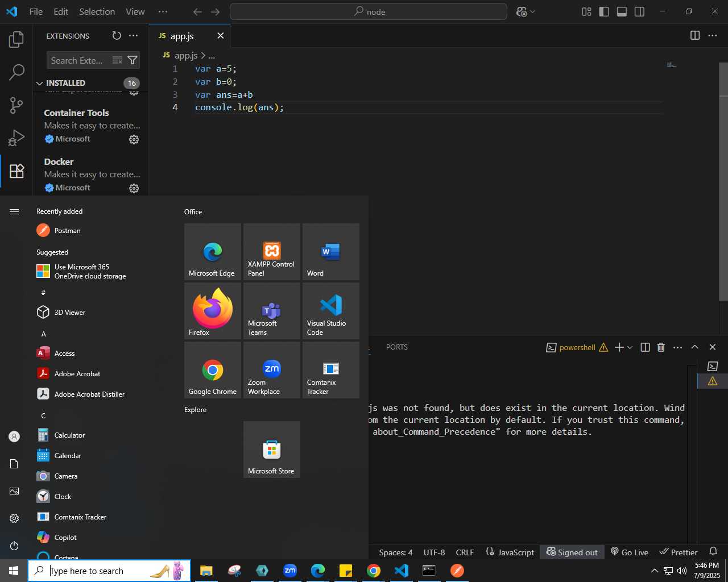Click the node command center search box
The width and height of the screenshot is (728, 582).
pos(369,11)
